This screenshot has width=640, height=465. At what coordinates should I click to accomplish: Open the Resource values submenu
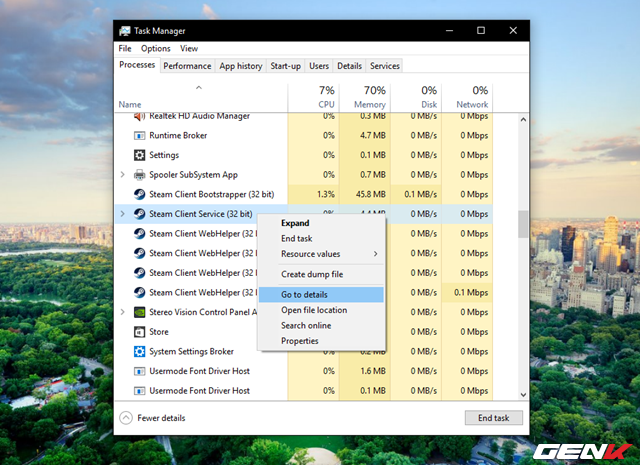tap(321, 254)
